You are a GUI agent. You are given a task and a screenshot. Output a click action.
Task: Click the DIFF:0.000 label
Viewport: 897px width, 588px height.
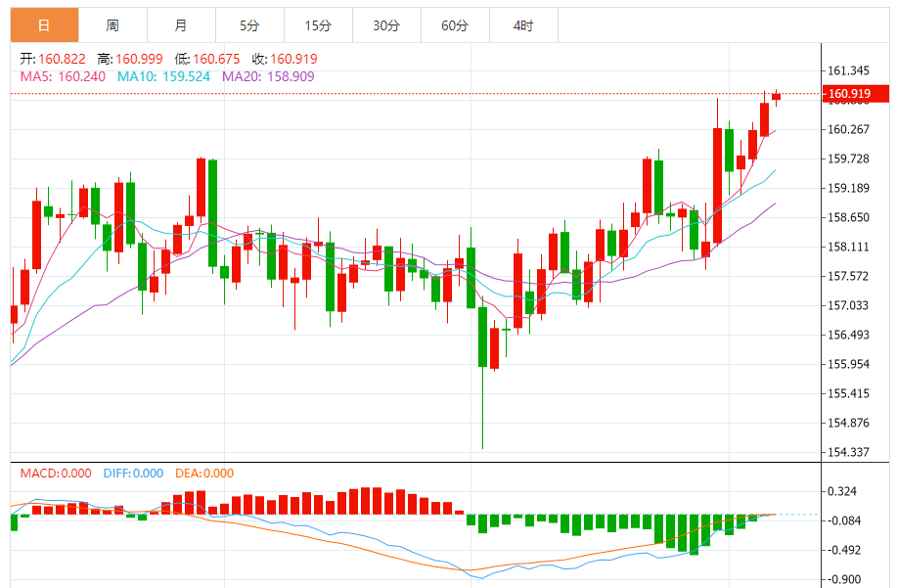(x=133, y=473)
